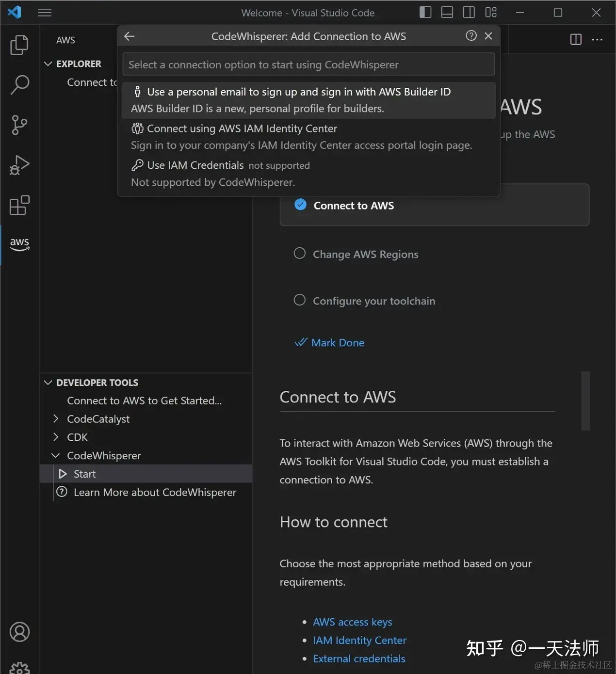Image resolution: width=616 pixels, height=674 pixels.
Task: Click Connect to AWS to Get Started
Action: (x=144, y=401)
